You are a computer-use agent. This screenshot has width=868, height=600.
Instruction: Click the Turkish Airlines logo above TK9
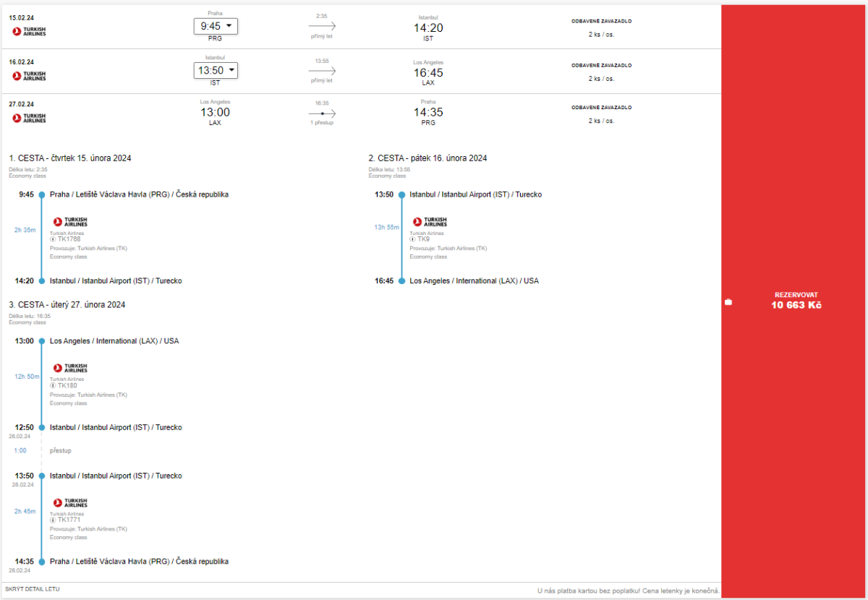click(430, 222)
